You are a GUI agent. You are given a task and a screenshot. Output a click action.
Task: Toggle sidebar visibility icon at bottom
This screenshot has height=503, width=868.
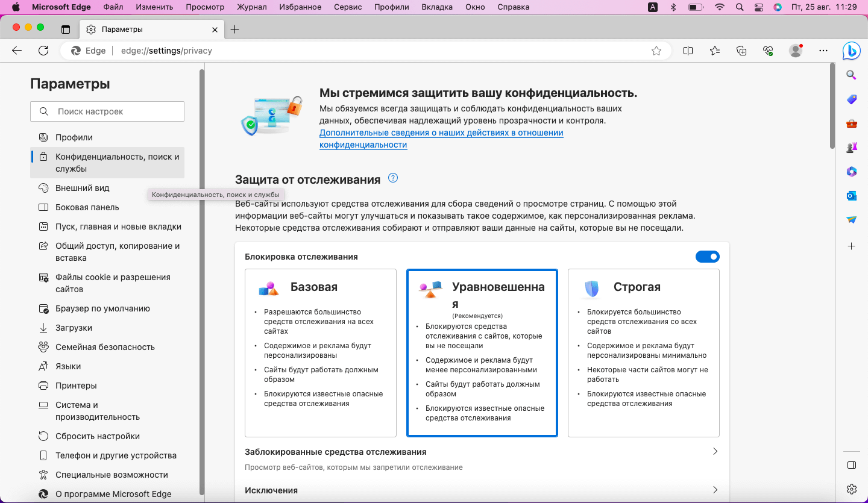pyautogui.click(x=851, y=465)
